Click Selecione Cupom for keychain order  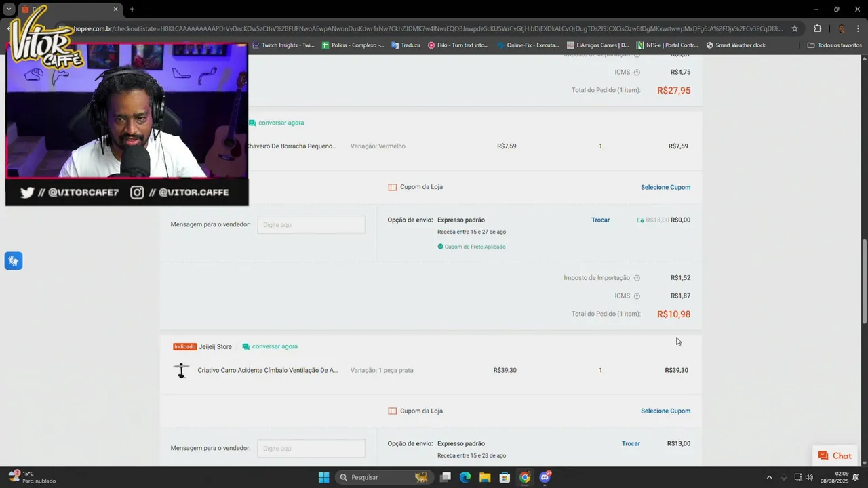[665, 187]
